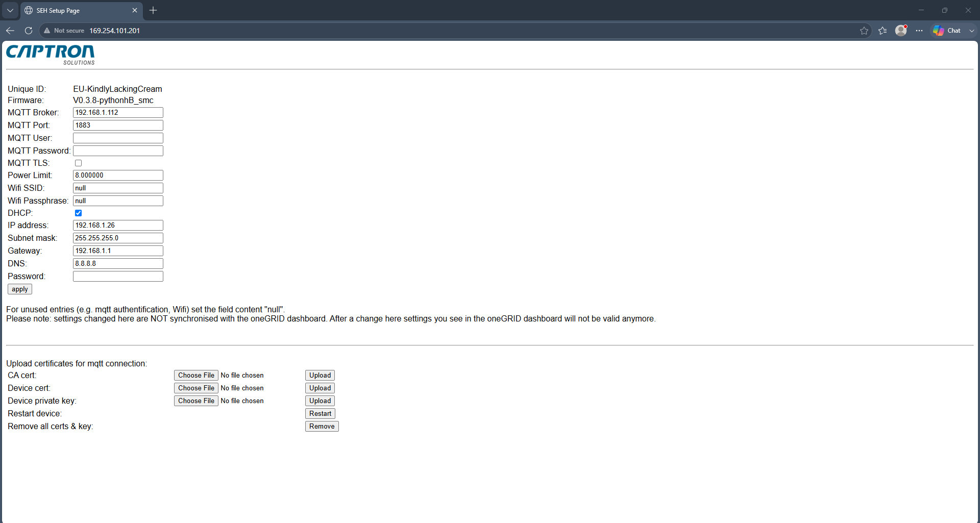Bookmark this page with star icon
This screenshot has width=980, height=523.
point(864,31)
